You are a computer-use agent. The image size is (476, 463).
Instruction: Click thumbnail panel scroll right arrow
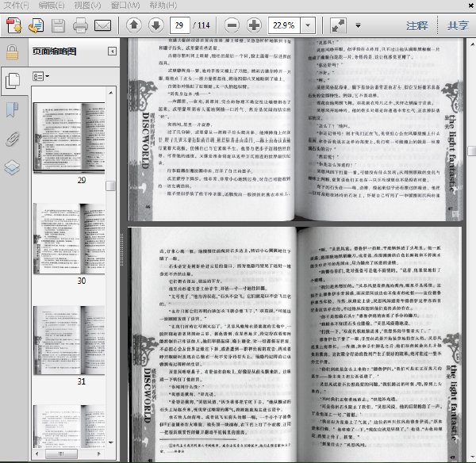(x=99, y=454)
